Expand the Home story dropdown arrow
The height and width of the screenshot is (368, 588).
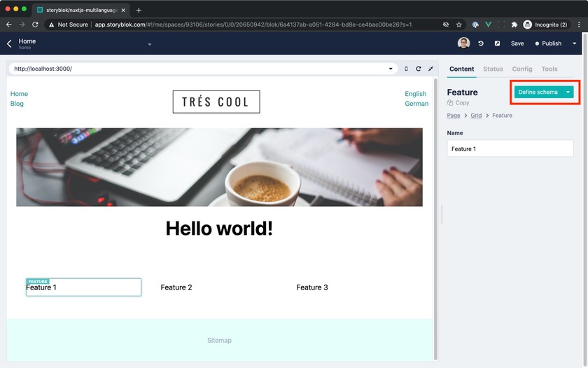pos(150,44)
